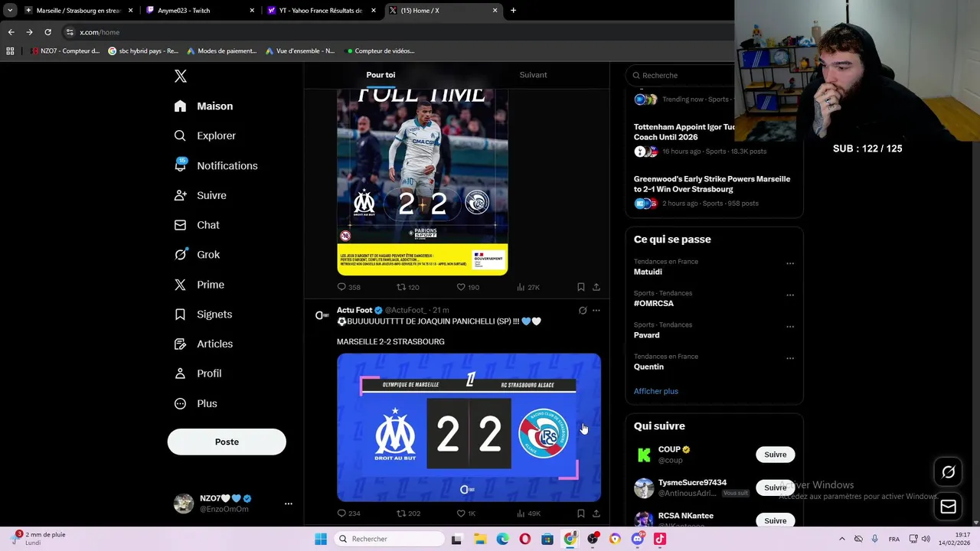This screenshot has width=980, height=551.
Task: Open a new browser tab
Action: 513,10
